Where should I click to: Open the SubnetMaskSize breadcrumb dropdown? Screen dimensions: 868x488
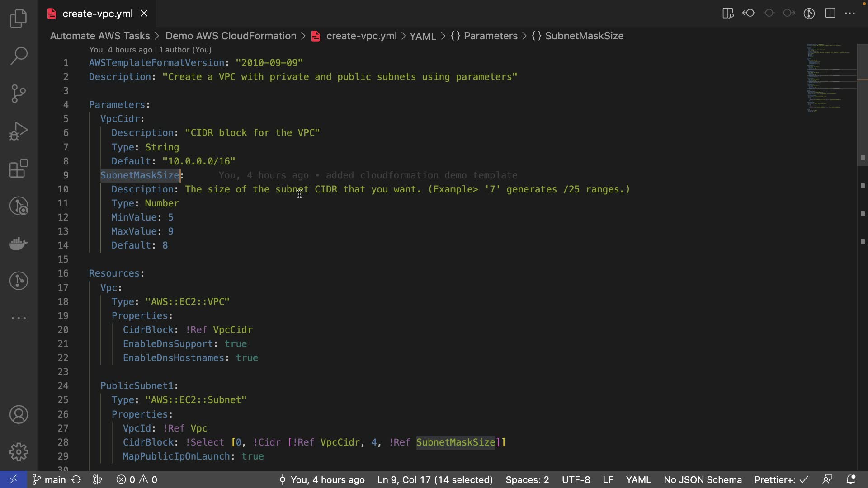(584, 36)
